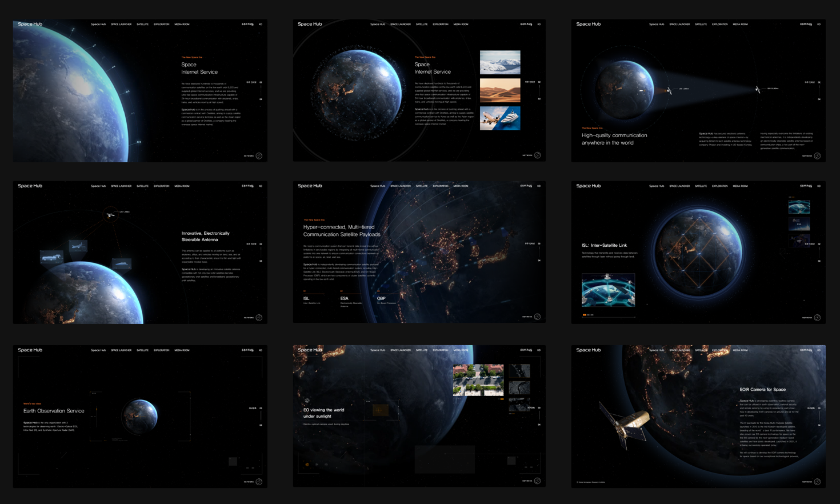Click snowy mountain thumbnail beside Space Internet Service

tap(500, 62)
